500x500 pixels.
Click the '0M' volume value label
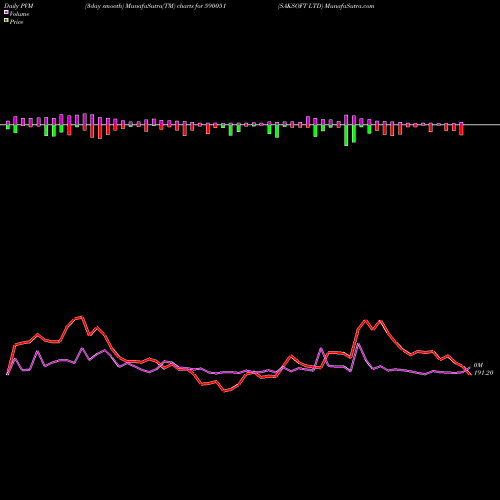pyautogui.click(x=478, y=365)
